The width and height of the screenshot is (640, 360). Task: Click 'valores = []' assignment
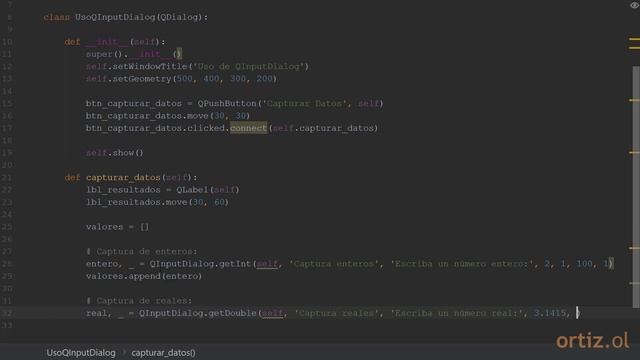point(118,227)
